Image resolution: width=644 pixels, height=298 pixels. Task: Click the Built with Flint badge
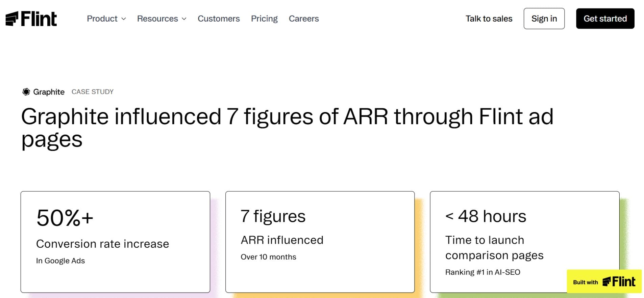coord(604,281)
